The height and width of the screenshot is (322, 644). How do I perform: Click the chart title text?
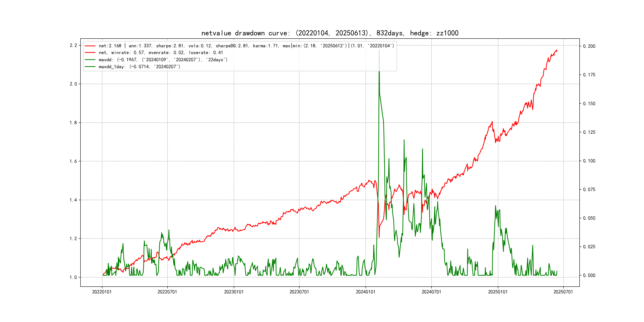[x=330, y=33]
